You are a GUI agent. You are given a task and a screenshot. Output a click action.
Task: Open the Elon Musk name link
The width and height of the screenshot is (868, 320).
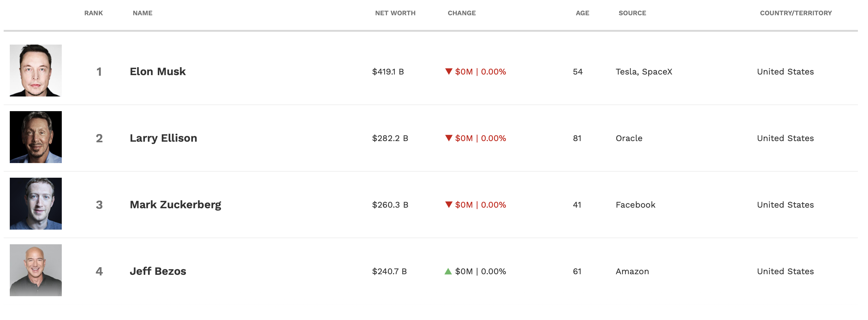(x=158, y=72)
